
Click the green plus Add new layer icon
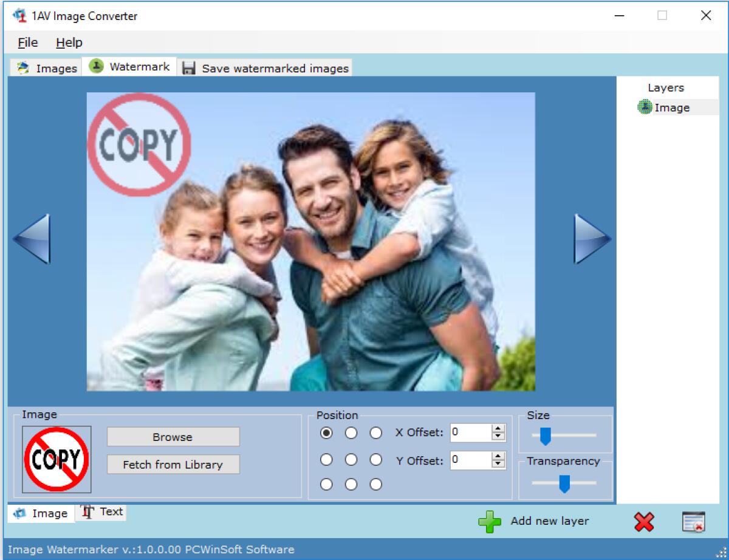[490, 522]
